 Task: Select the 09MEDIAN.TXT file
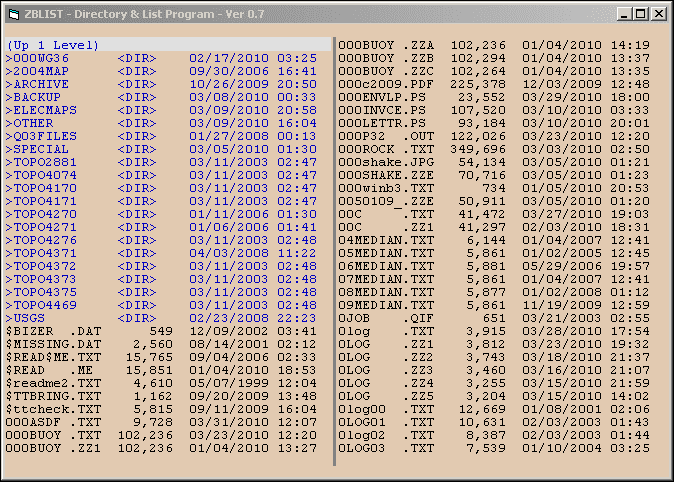(x=494, y=305)
